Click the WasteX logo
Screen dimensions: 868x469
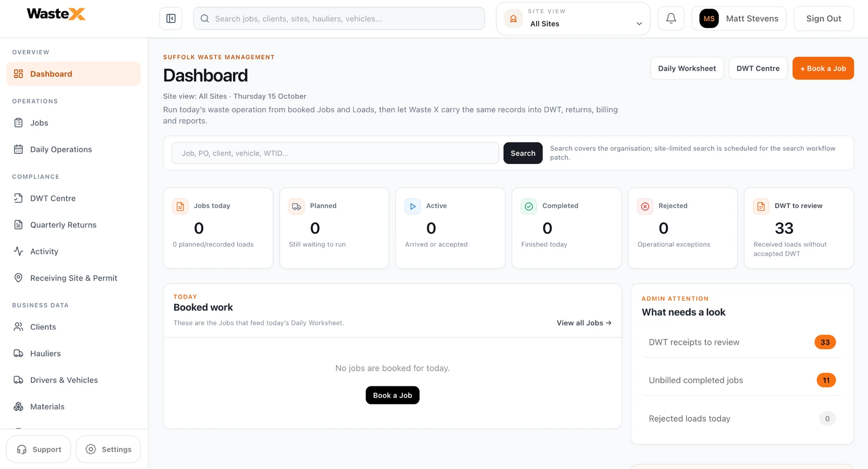click(56, 14)
